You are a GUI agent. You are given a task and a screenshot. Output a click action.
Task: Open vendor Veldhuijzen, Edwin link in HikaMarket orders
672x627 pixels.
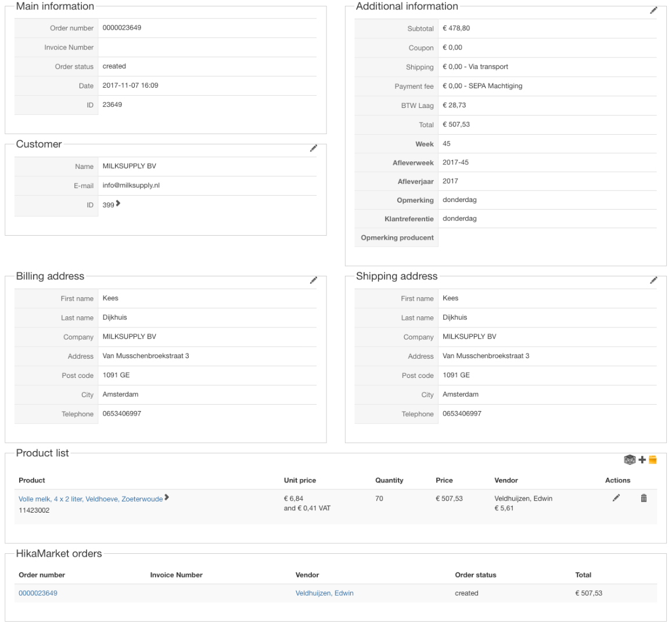[x=324, y=593]
